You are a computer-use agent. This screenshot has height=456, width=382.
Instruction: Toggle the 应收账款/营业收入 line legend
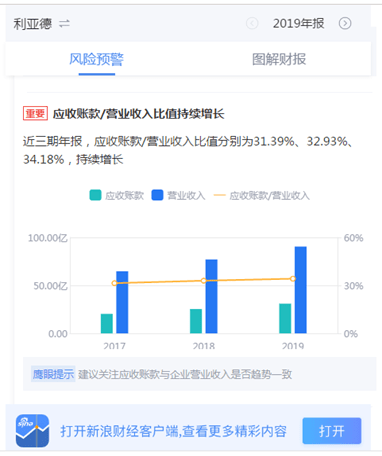click(x=261, y=195)
